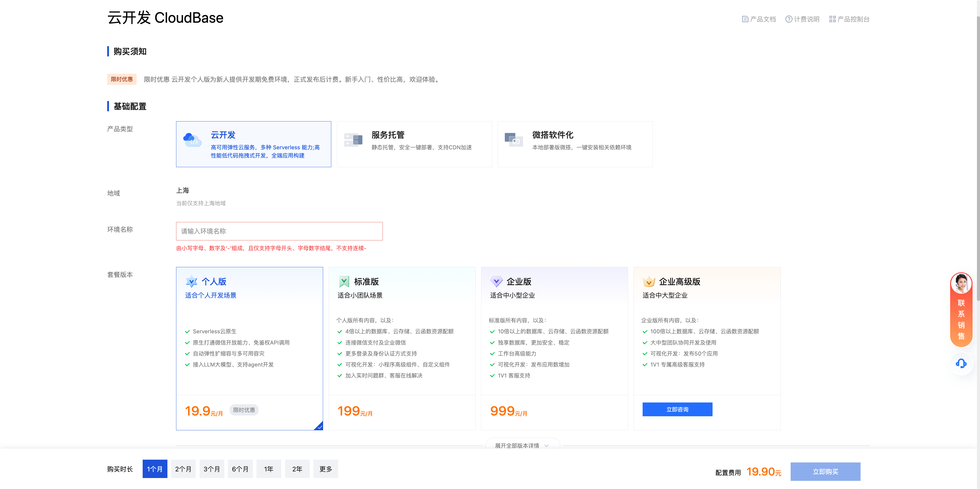Click checkmark beside 接入LLM大模型、支持agent开发
Image resolution: width=980 pixels, height=489 pixels.
187,365
